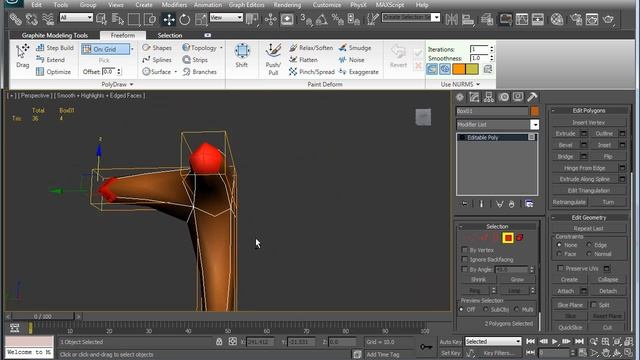Select the Shapes draw tool
This screenshot has width=640, height=360.
click(x=157, y=48)
